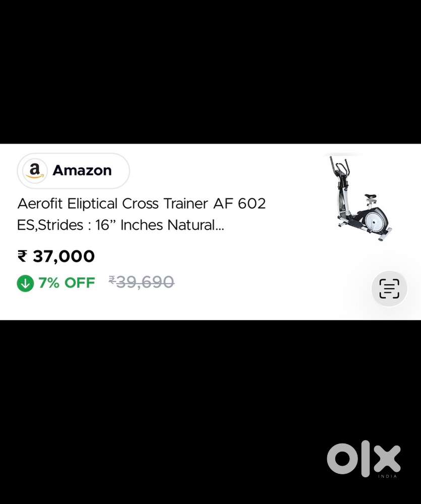Click the Amazon 'a' logo icon
The image size is (421, 504).
click(x=35, y=171)
